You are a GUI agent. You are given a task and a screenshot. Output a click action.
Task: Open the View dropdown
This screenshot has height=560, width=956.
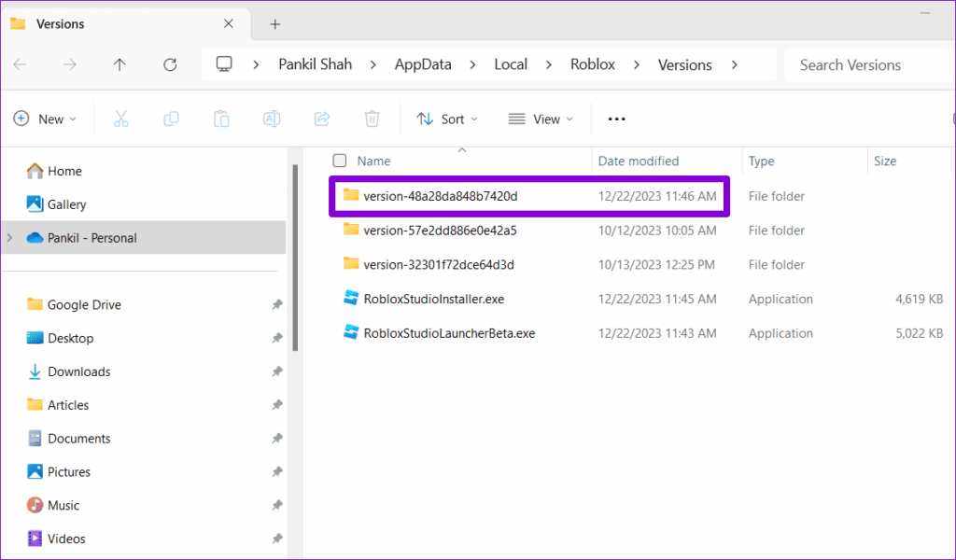coord(541,119)
